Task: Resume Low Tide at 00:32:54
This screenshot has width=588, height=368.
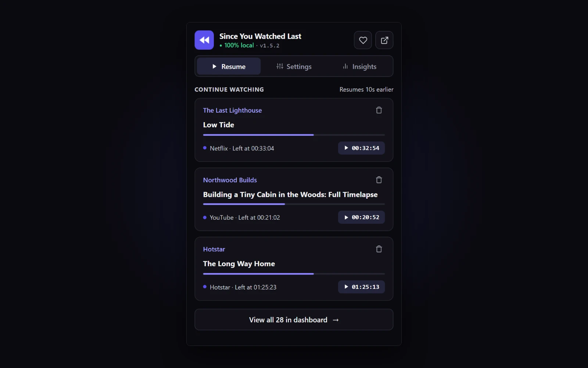Action: [361, 148]
